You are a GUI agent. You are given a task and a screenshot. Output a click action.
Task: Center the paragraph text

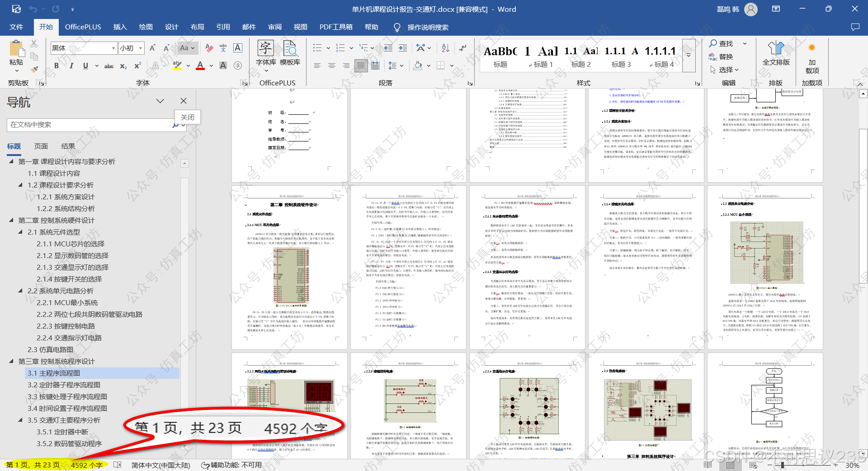click(332, 66)
